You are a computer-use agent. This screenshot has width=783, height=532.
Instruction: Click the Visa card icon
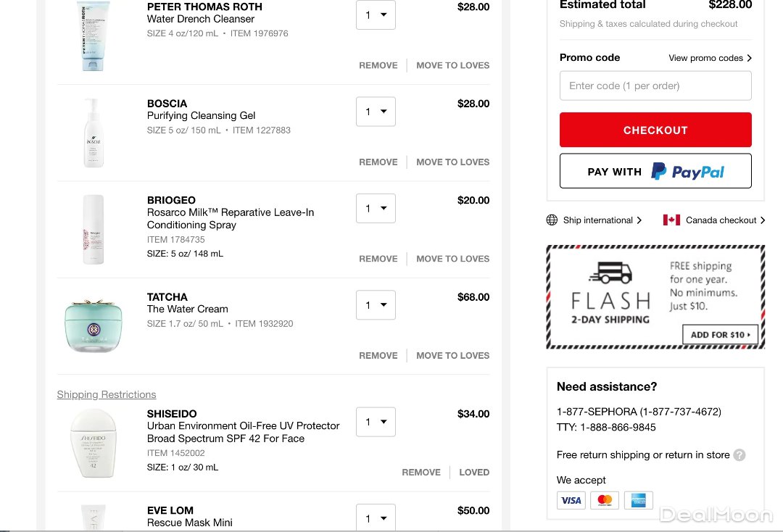click(571, 500)
